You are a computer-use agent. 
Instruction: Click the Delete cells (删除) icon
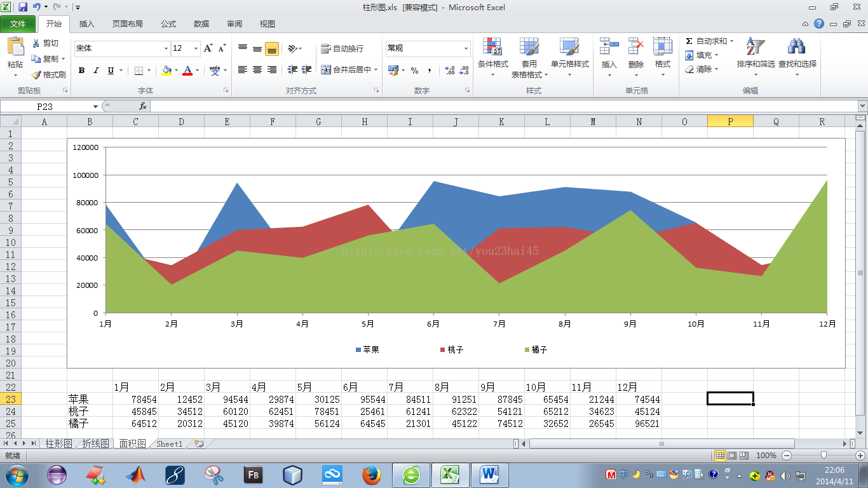click(636, 47)
